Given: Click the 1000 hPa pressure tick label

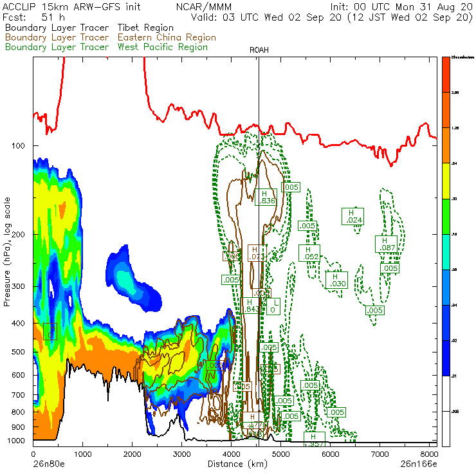Looking at the screenshot, I should click(x=16, y=441).
